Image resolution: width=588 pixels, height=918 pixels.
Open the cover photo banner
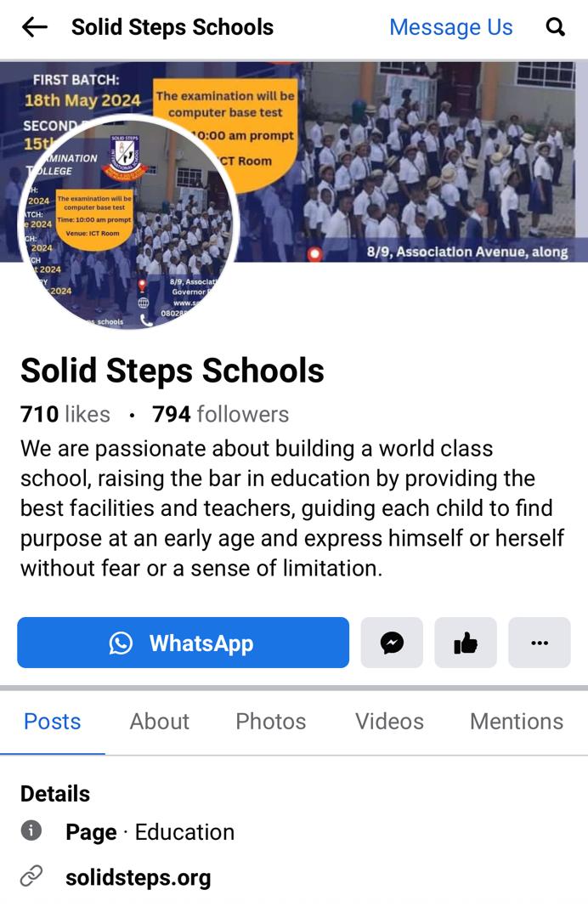point(410,161)
